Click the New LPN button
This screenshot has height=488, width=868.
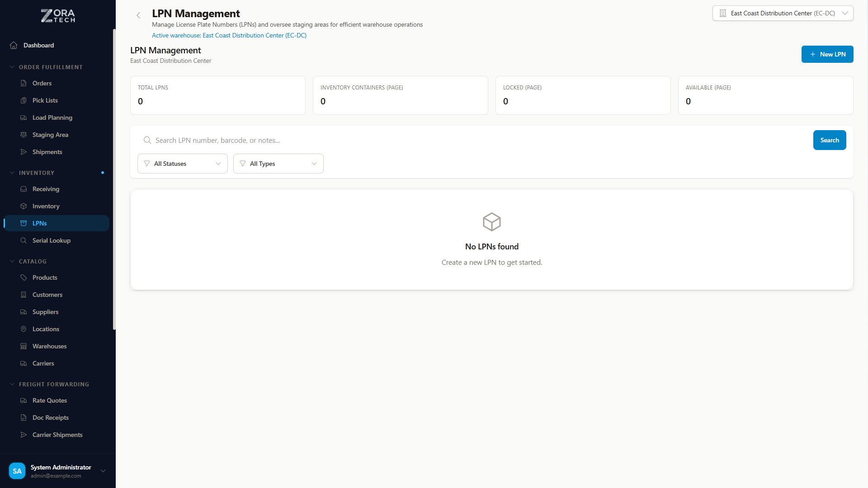827,54
